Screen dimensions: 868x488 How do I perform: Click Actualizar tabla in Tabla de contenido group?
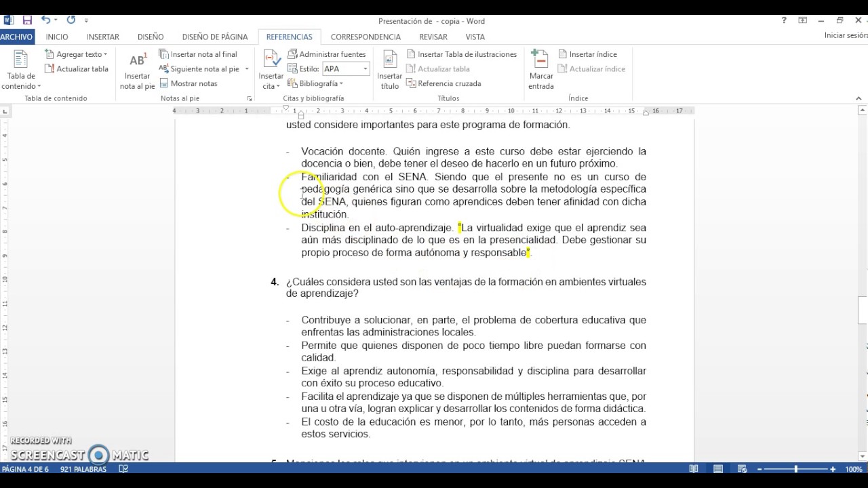click(76, 68)
